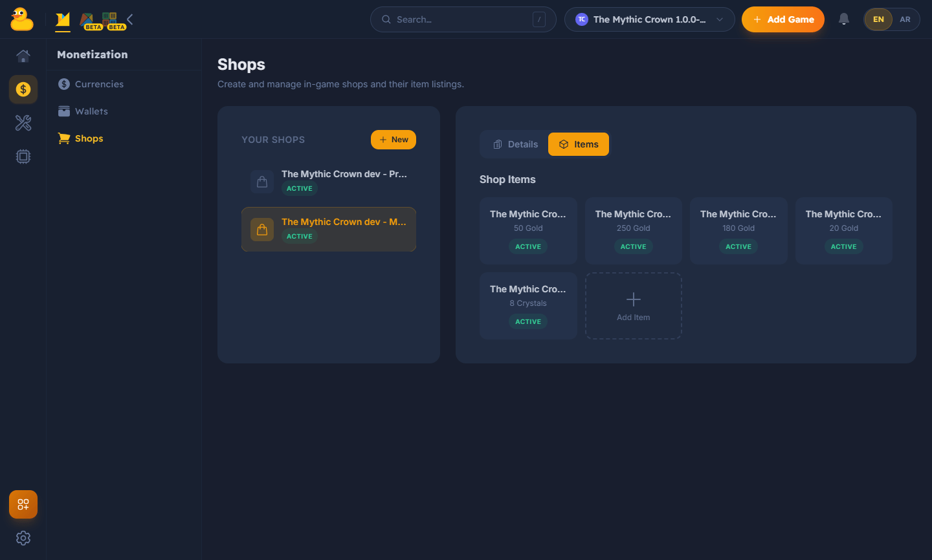Switch to the Details tab

(515, 144)
